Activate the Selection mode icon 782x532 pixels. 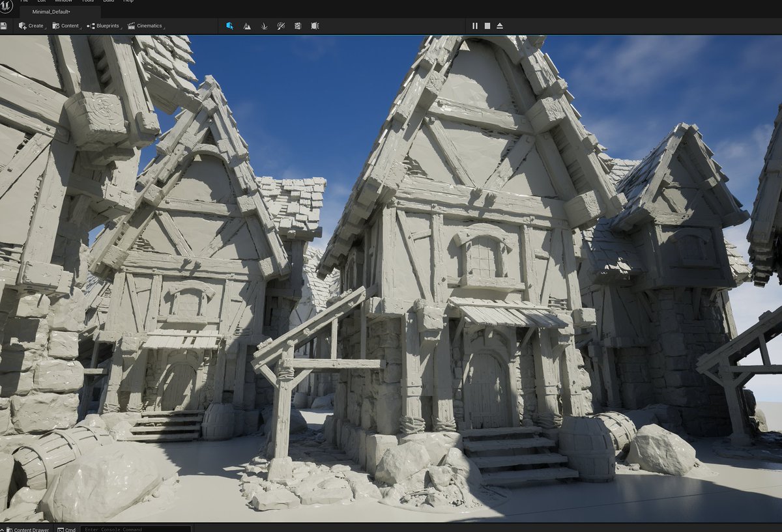pos(230,26)
